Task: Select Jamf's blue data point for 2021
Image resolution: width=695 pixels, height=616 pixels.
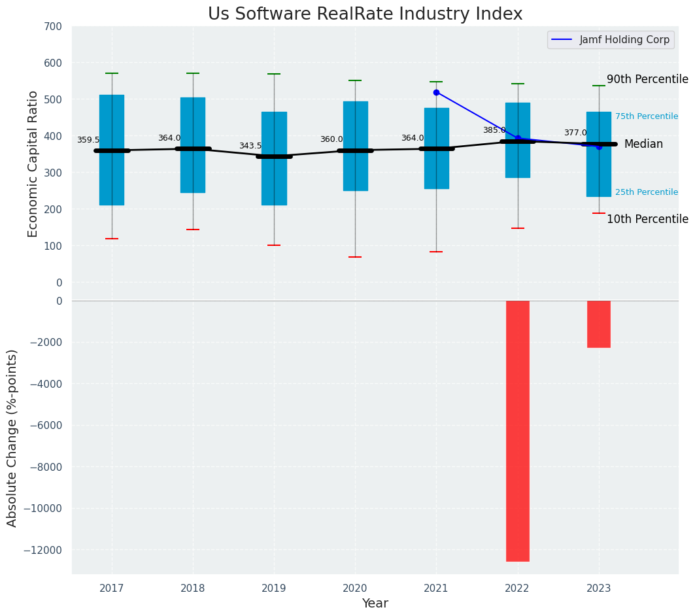Action: point(436,92)
